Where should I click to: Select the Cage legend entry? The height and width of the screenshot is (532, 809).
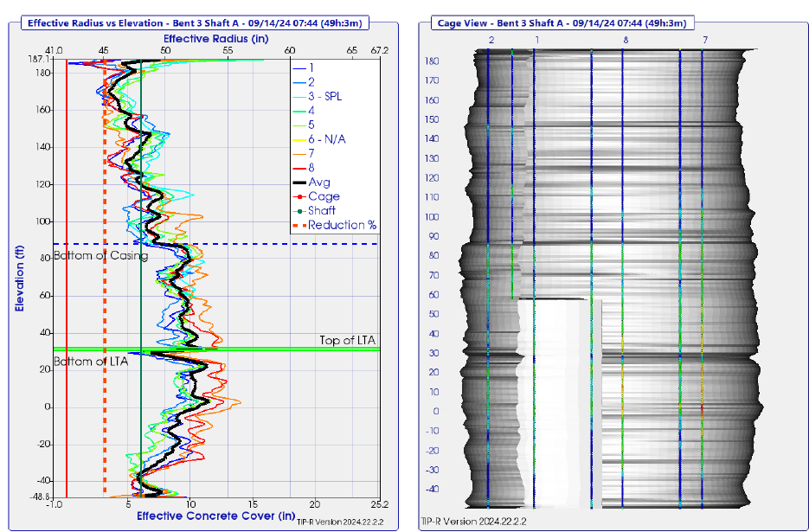click(324, 196)
